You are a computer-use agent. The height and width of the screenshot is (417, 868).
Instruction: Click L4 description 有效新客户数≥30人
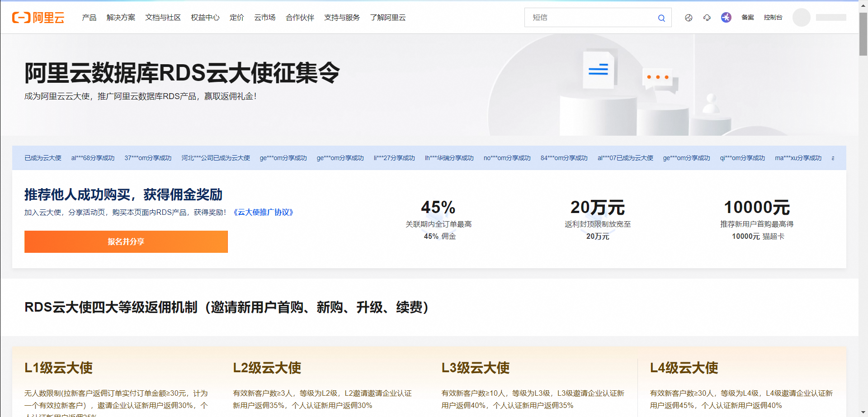point(741,399)
